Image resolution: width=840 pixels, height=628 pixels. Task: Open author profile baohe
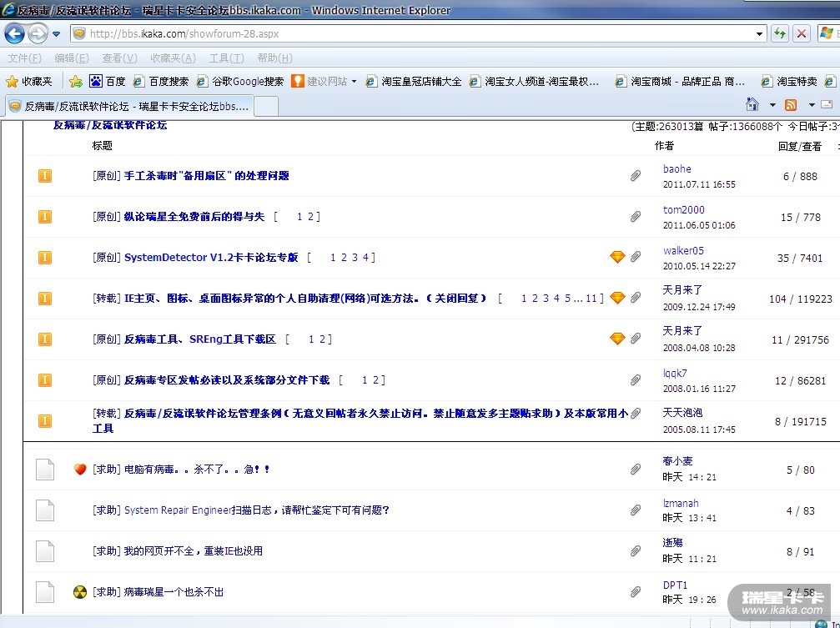click(677, 168)
